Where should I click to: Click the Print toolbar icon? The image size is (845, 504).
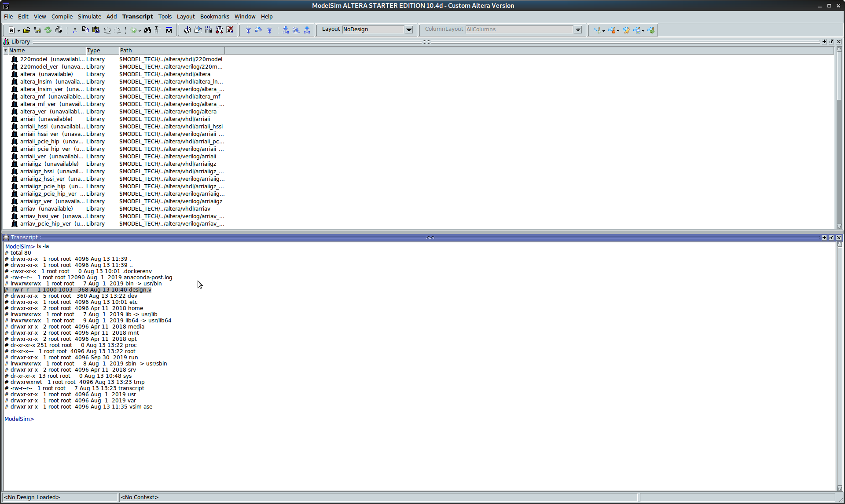(x=59, y=30)
